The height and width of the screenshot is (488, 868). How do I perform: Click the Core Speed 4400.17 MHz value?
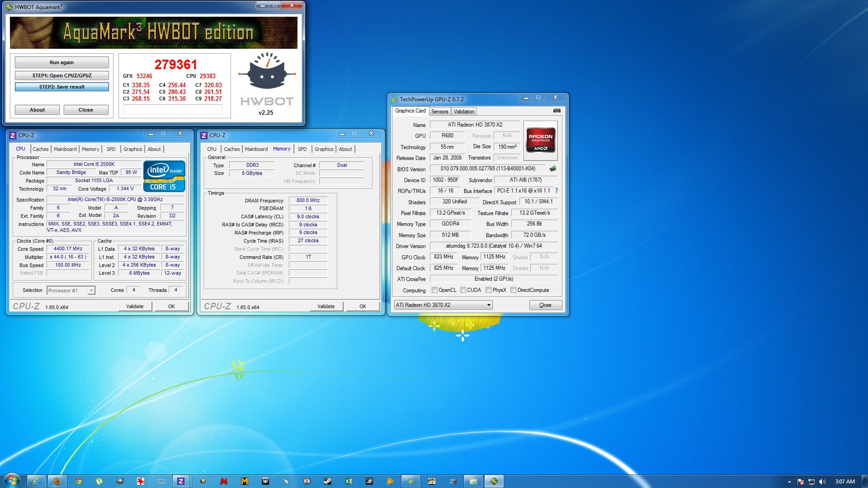click(x=68, y=249)
